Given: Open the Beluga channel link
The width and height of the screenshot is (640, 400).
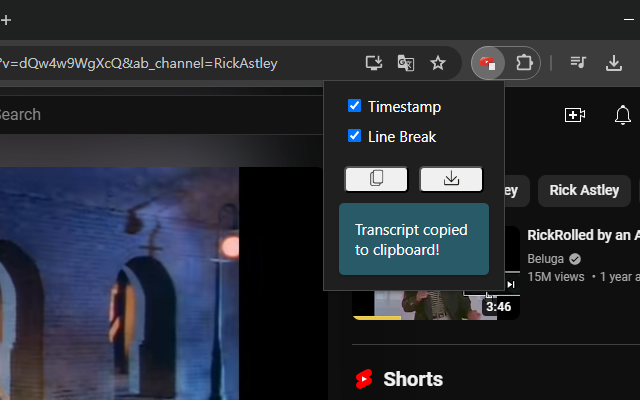Looking at the screenshot, I should point(545,259).
